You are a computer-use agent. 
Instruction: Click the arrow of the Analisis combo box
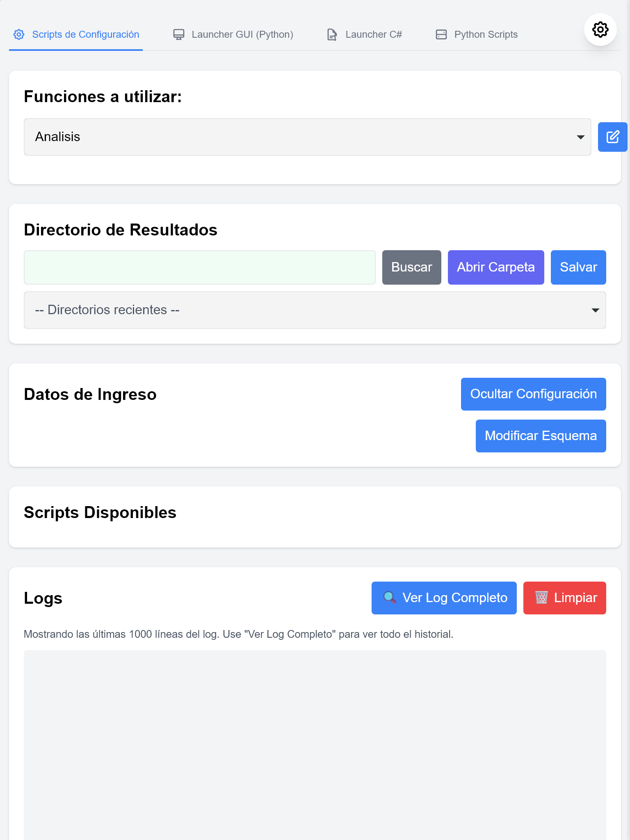click(x=580, y=137)
